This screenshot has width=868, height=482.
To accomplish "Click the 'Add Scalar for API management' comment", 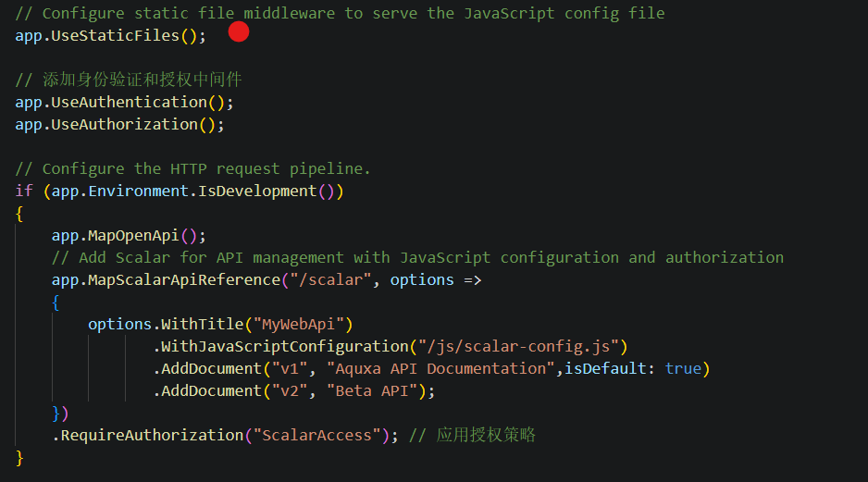I will click(417, 258).
